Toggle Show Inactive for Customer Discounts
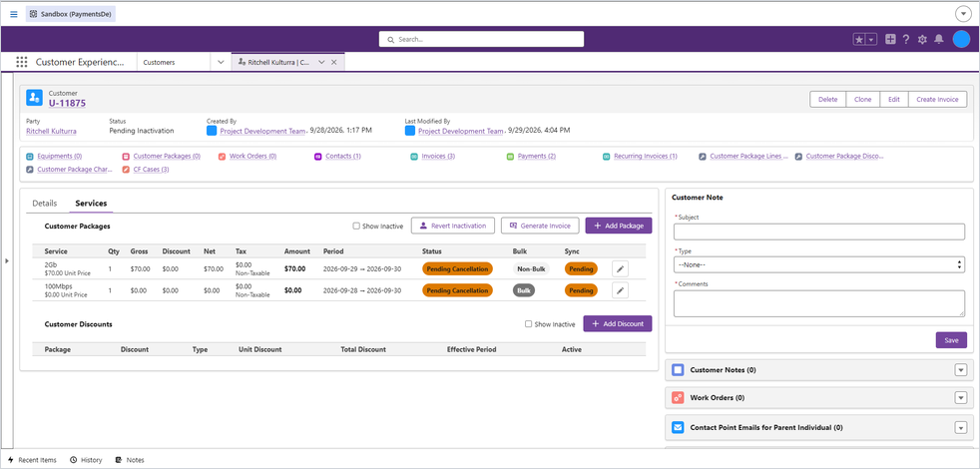The image size is (980, 469). coord(529,324)
